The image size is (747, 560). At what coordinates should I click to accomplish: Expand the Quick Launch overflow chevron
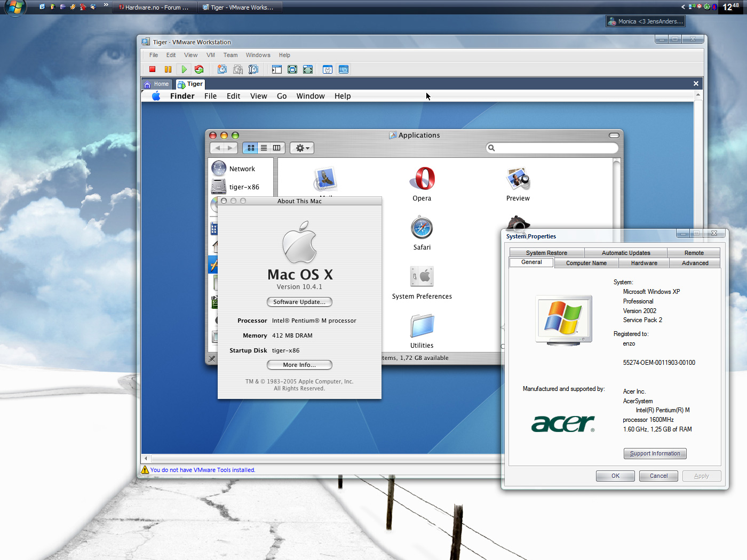(x=106, y=5)
